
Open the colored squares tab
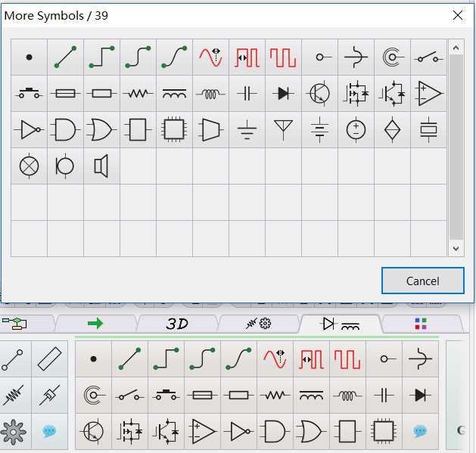(422, 324)
